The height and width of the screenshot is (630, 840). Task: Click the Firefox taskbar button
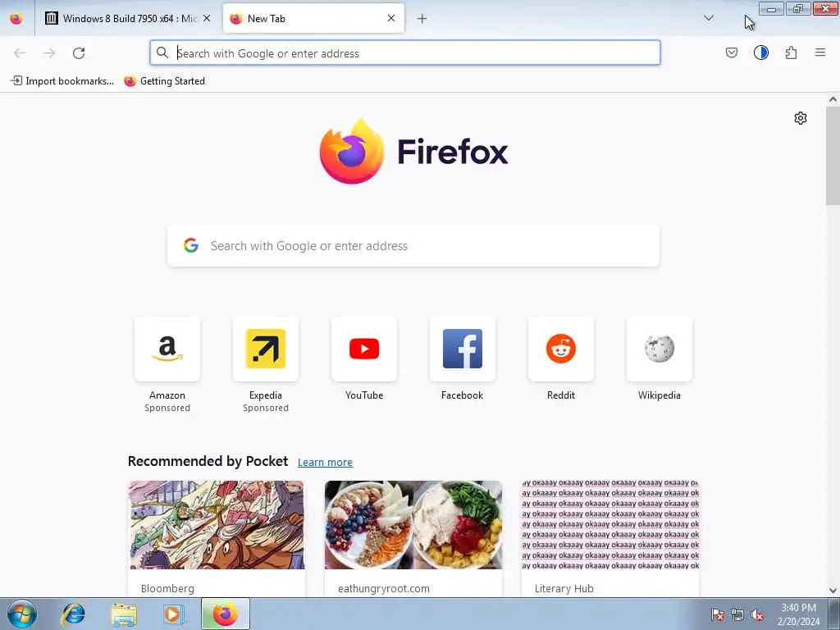click(226, 614)
